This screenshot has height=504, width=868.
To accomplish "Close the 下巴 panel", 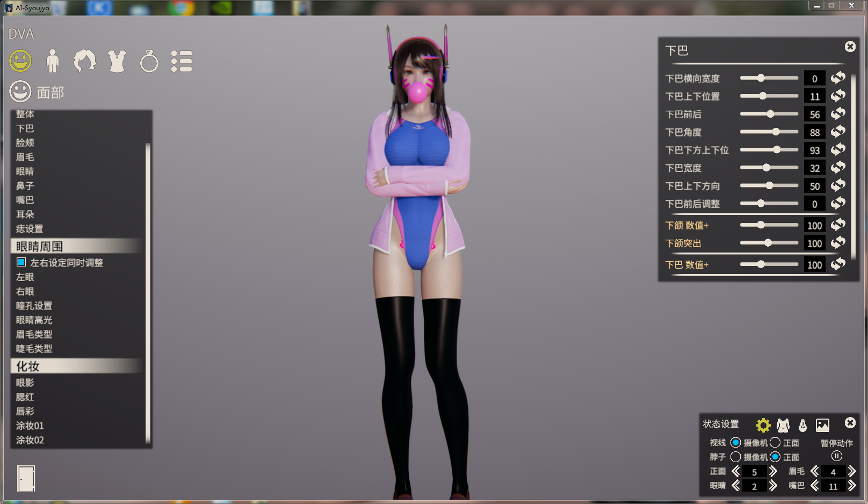I will [x=850, y=47].
